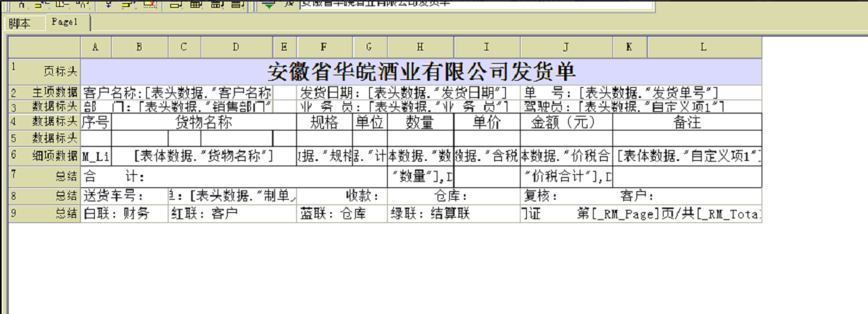Select the 体数据."价税合 cell in row 6
Viewport: 868px width, 314px height.
pos(566,156)
